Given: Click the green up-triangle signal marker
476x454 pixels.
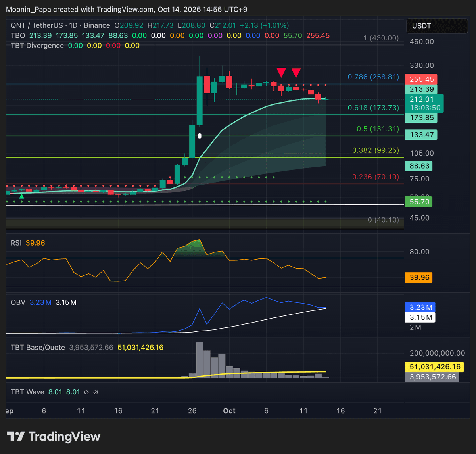Looking at the screenshot, I should tap(21, 196).
